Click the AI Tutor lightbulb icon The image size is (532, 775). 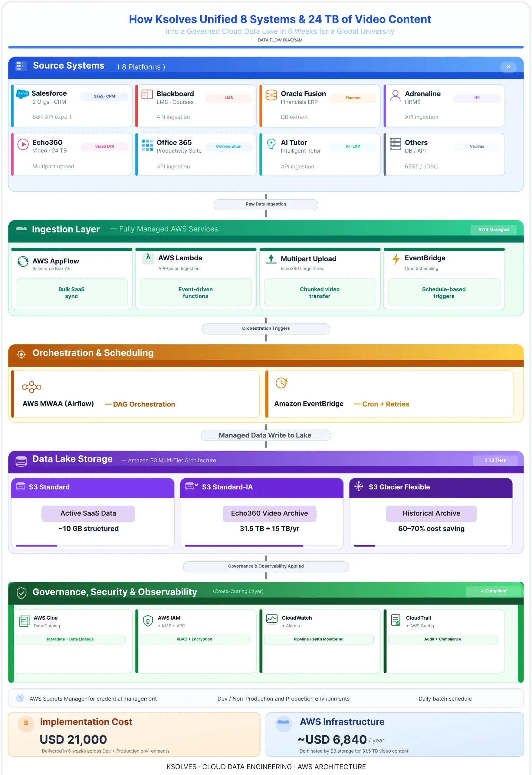point(271,144)
